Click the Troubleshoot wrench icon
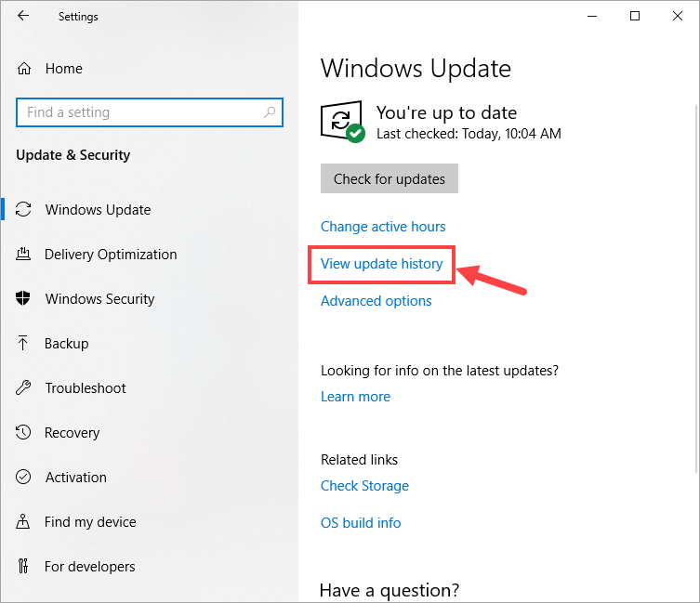This screenshot has height=603, width=700. [23, 387]
